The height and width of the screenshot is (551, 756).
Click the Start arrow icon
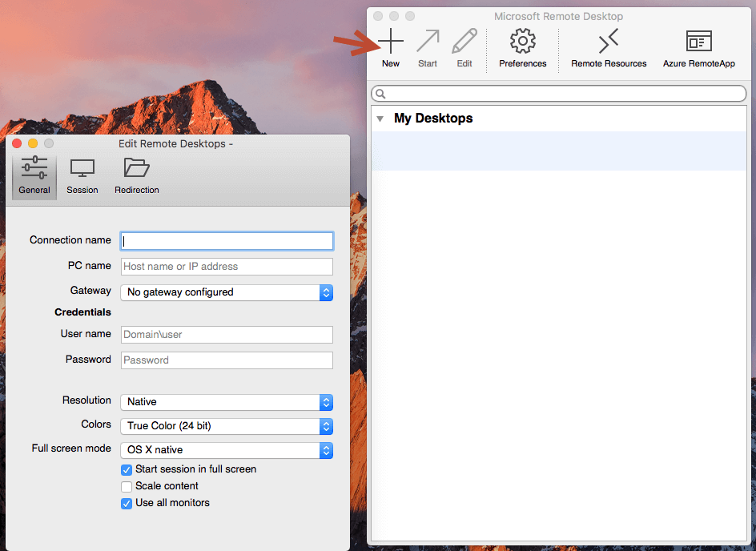[x=428, y=41]
